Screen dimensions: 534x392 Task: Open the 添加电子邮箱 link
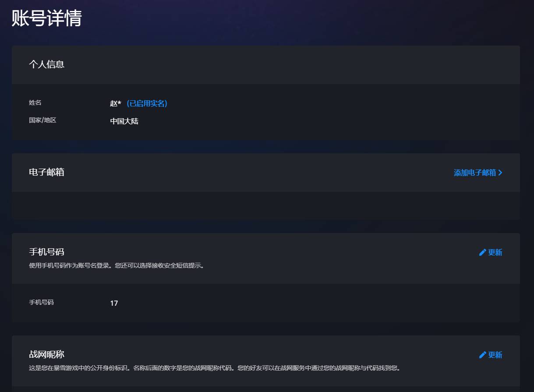478,173
